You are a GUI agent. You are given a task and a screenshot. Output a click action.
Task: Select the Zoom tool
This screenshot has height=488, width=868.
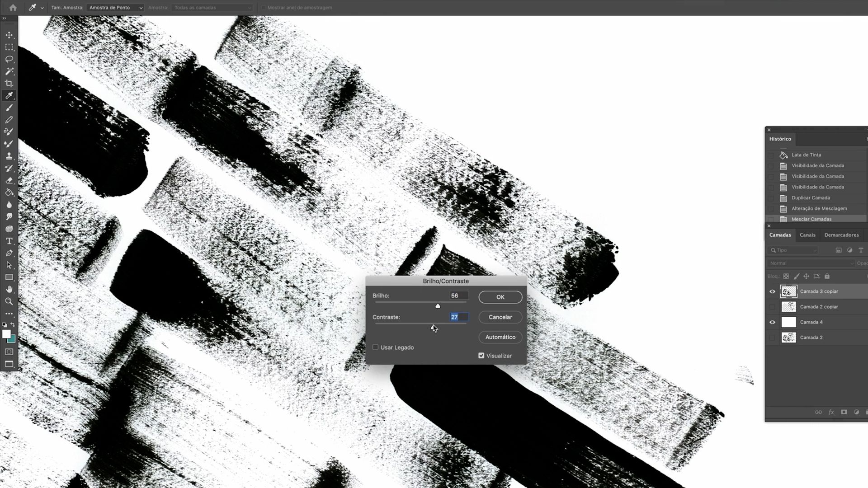(9, 301)
